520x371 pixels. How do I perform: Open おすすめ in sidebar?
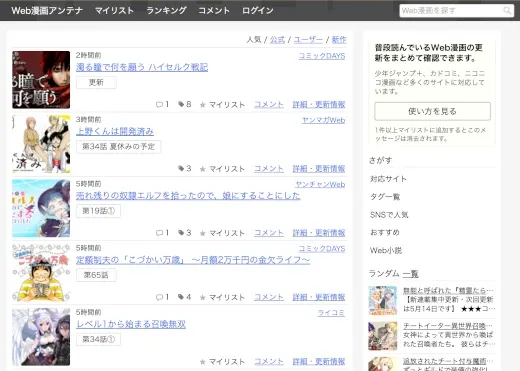point(385,233)
